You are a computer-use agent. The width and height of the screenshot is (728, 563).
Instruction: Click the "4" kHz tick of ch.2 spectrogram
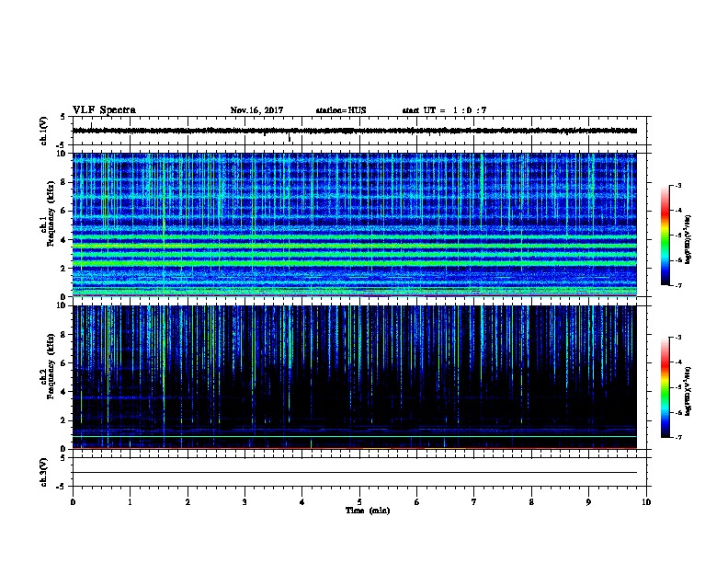click(x=63, y=392)
